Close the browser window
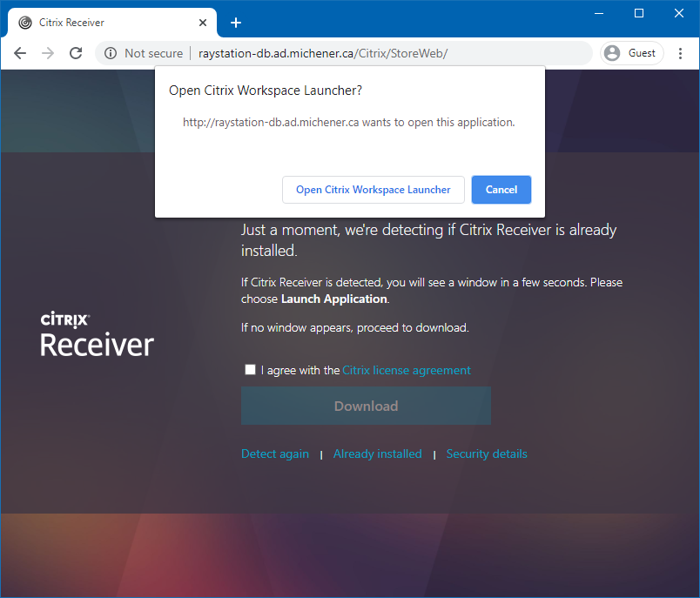The image size is (700, 598). pyautogui.click(x=679, y=13)
